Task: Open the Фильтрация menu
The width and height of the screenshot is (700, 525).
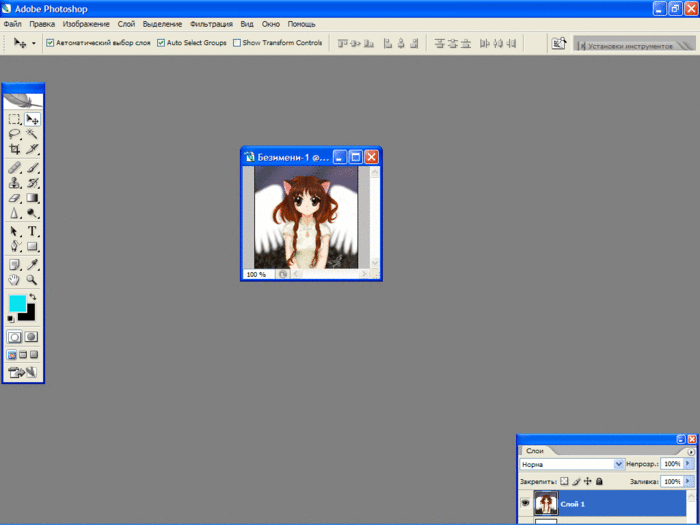Action: coord(211,24)
